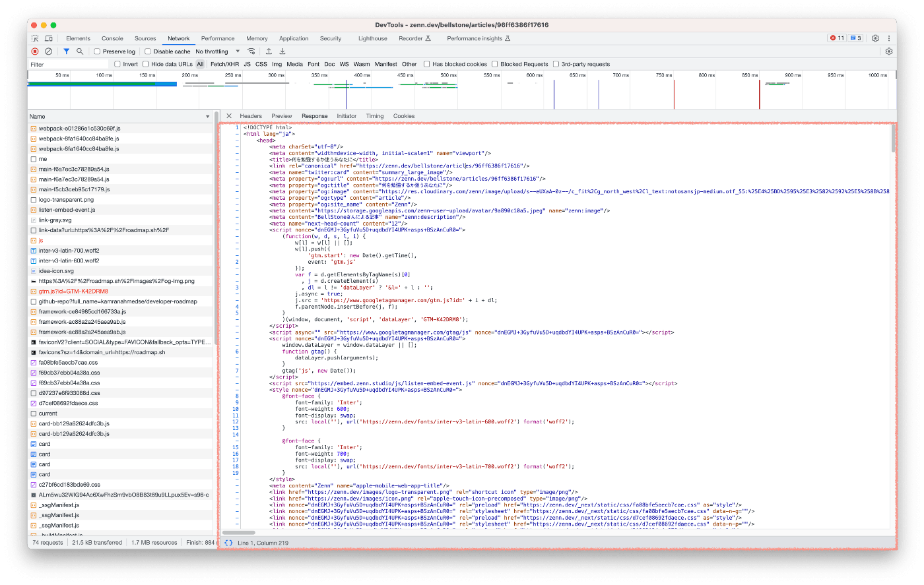Show the request Timing tab
The image size is (924, 585).
click(375, 116)
